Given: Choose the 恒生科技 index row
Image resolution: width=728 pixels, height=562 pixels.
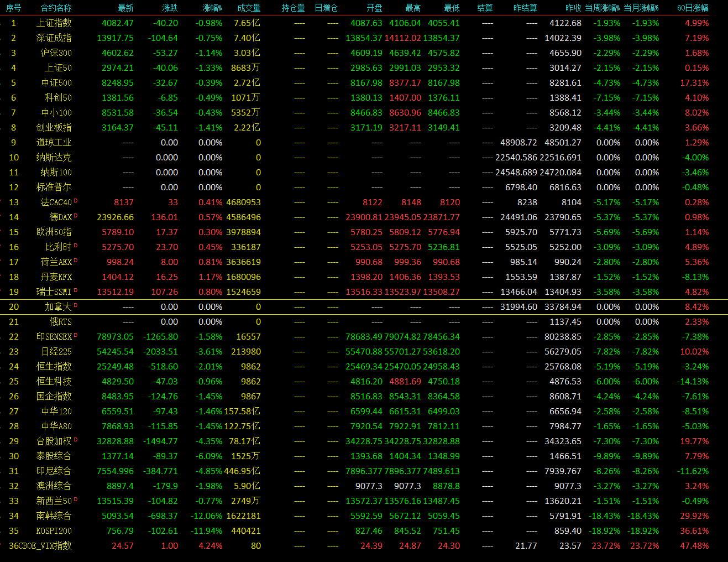Looking at the screenshot, I should tap(364, 382).
